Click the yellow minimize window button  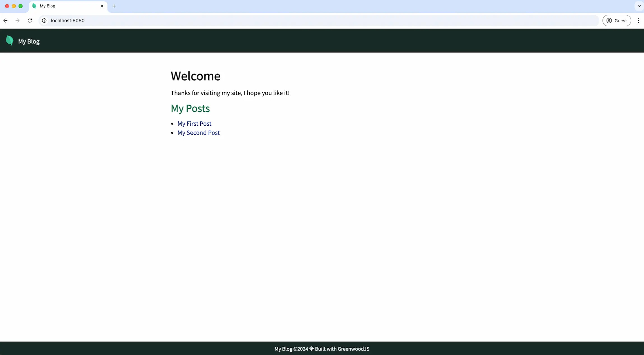[14, 6]
